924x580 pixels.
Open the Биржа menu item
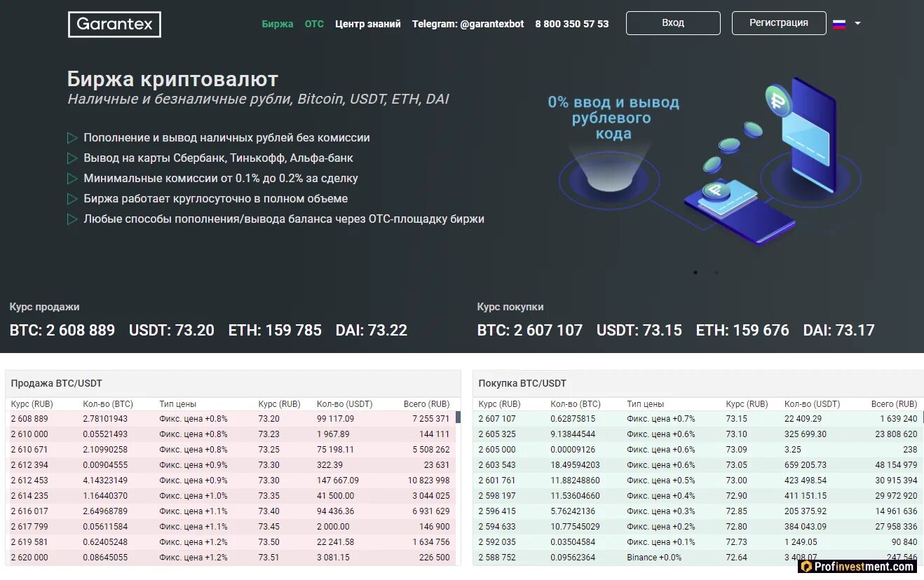click(x=278, y=24)
